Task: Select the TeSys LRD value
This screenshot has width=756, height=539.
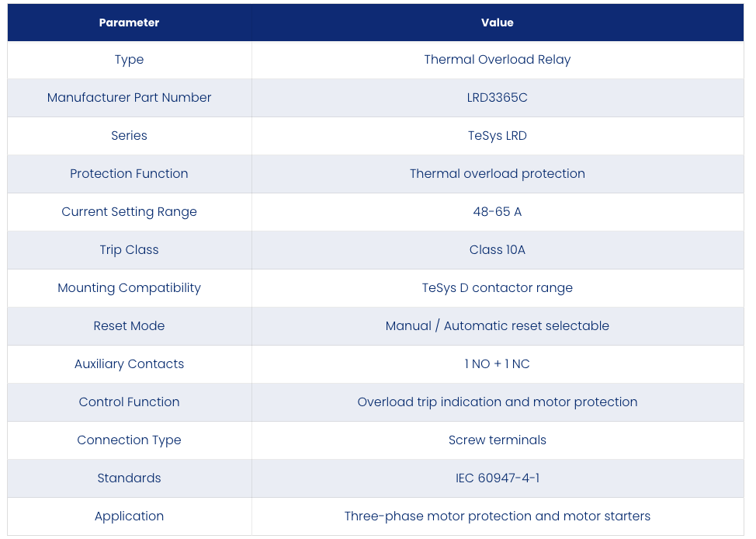Action: pyautogui.click(x=497, y=136)
